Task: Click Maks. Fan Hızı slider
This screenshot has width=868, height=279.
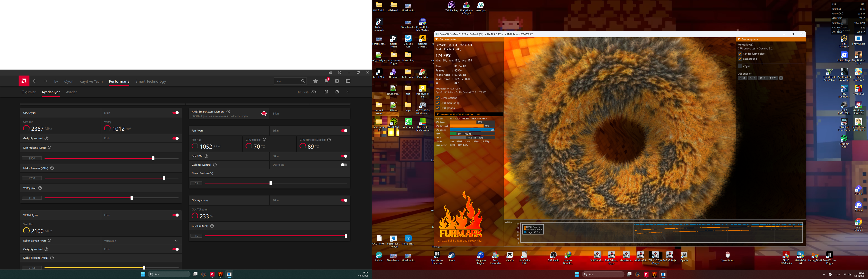Action: click(276, 183)
